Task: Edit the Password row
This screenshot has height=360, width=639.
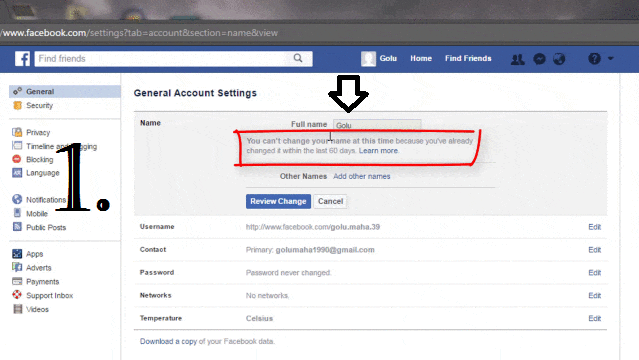Action: (x=594, y=273)
